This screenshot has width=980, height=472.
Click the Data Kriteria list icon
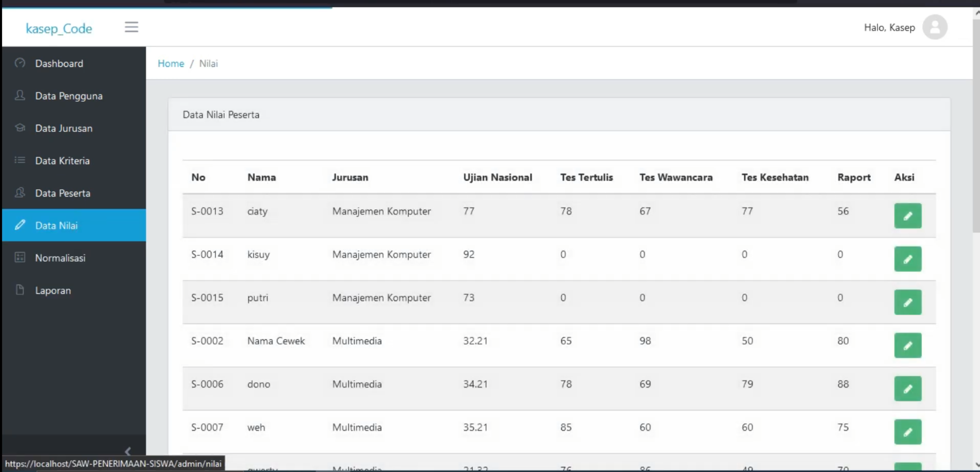pos(20,160)
